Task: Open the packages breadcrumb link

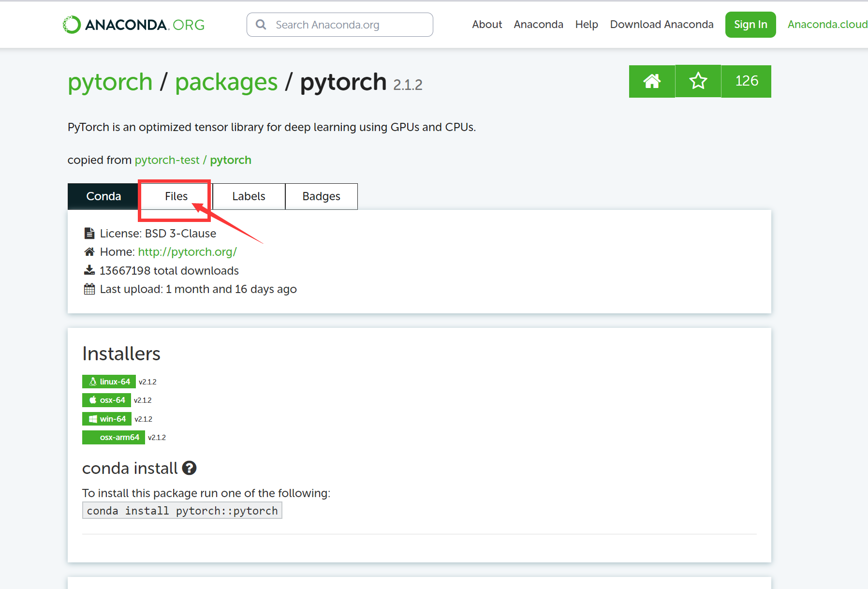Action: [226, 82]
